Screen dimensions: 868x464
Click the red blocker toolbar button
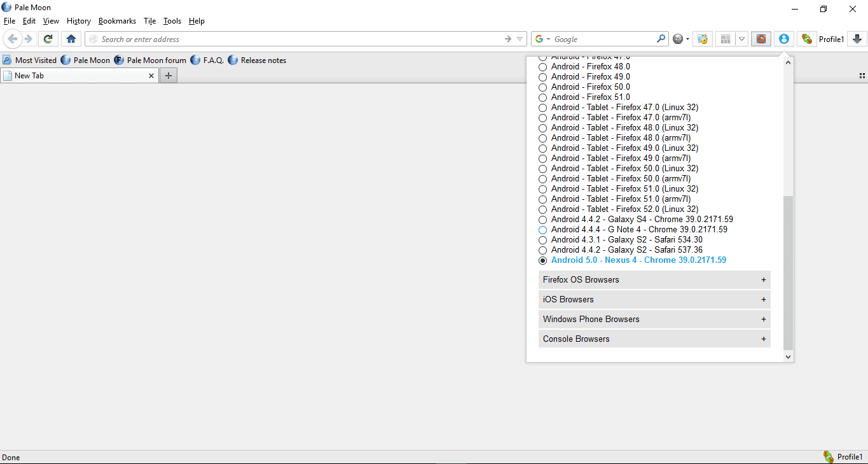761,39
